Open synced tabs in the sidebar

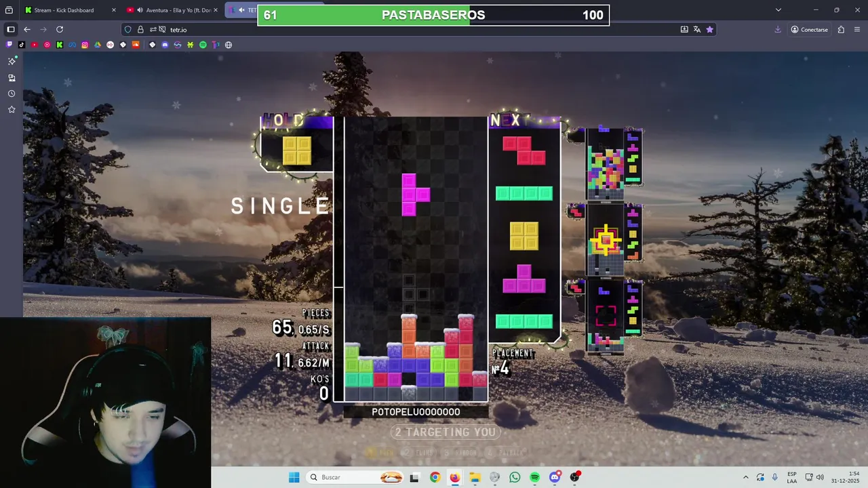[12, 78]
